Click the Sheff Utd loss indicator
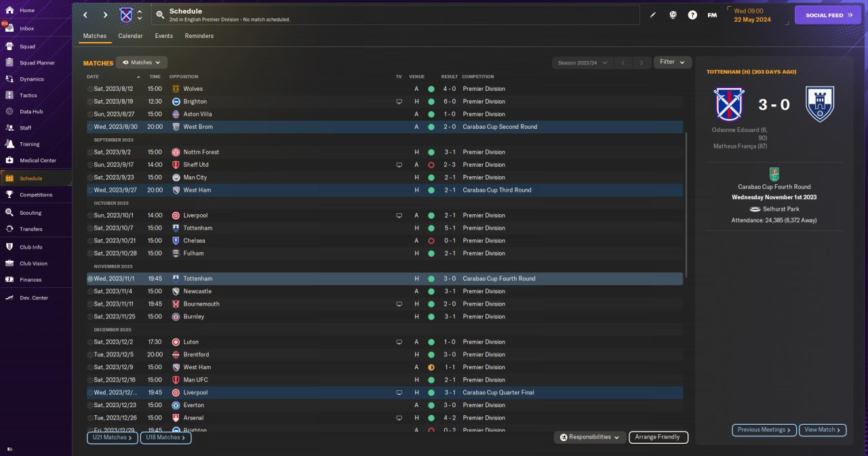Image resolution: width=868 pixels, height=456 pixels. [431, 165]
